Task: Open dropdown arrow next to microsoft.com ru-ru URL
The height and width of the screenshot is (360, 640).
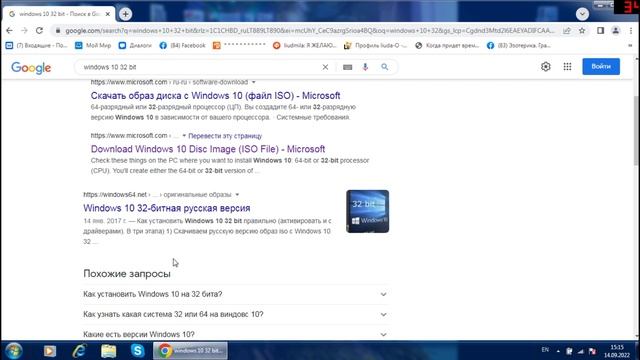Action: click(253, 82)
